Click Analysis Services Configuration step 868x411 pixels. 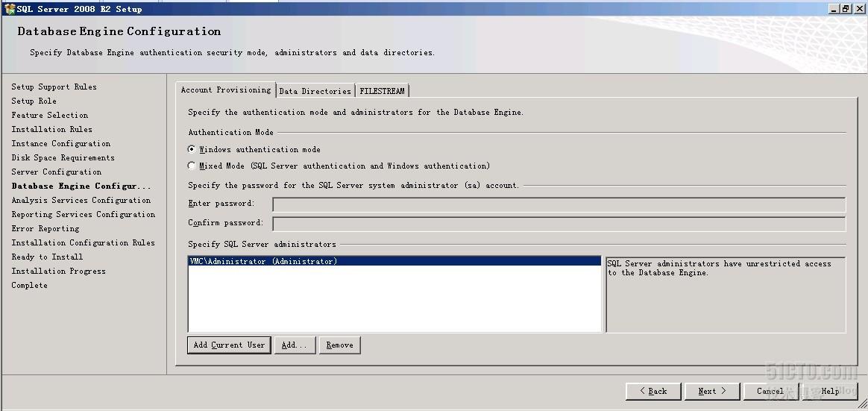point(81,200)
